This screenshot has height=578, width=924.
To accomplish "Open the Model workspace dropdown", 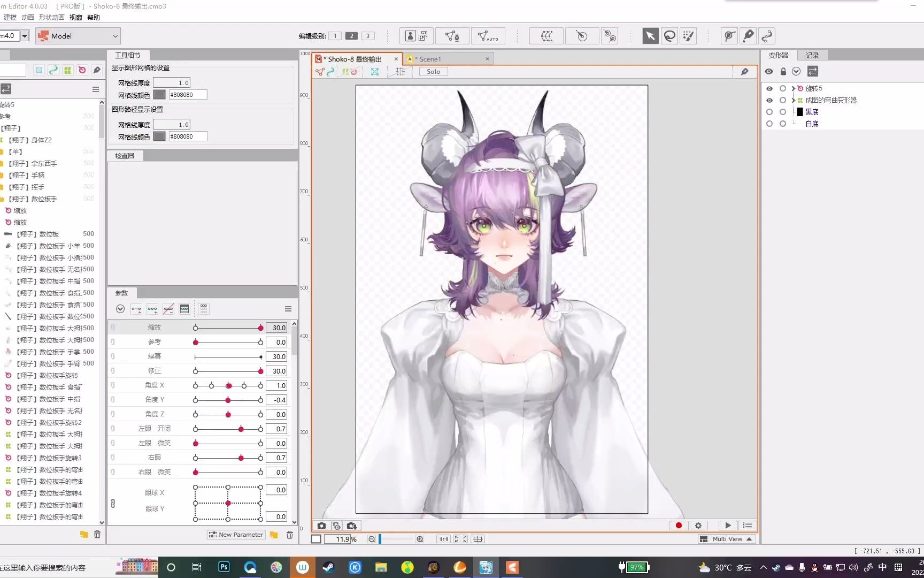I will 79,36.
